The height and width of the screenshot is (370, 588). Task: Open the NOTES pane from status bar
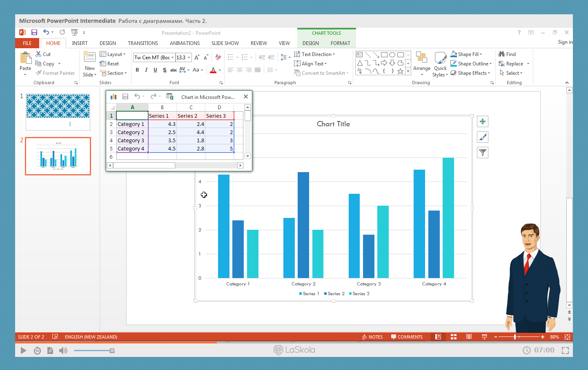coord(372,337)
